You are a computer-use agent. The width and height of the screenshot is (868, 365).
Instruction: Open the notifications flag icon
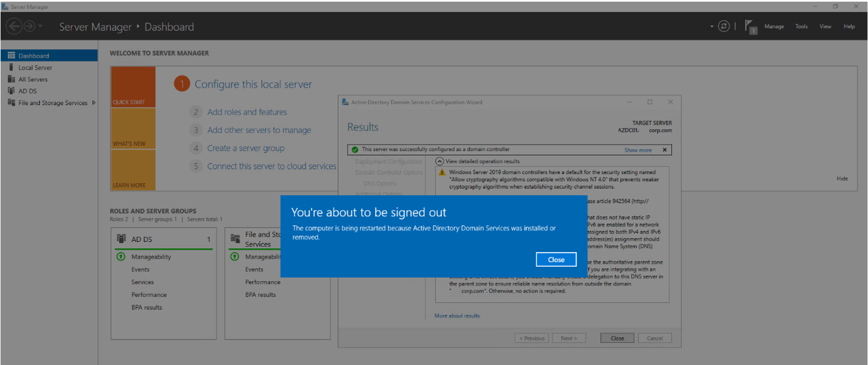coord(751,26)
